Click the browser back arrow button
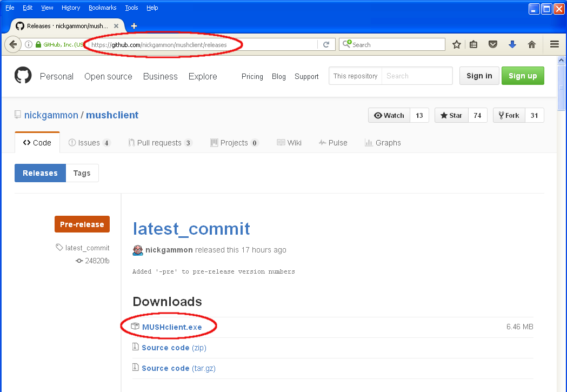Image resolution: width=567 pixels, height=392 pixels. [13, 44]
